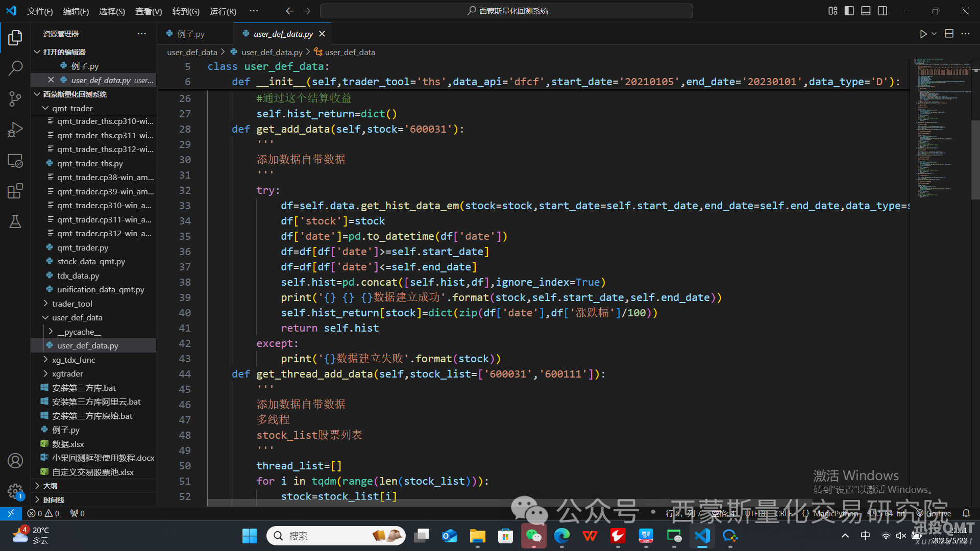Open WeChat from the taskbar
Screen dimensions: 980x551
(x=533, y=536)
